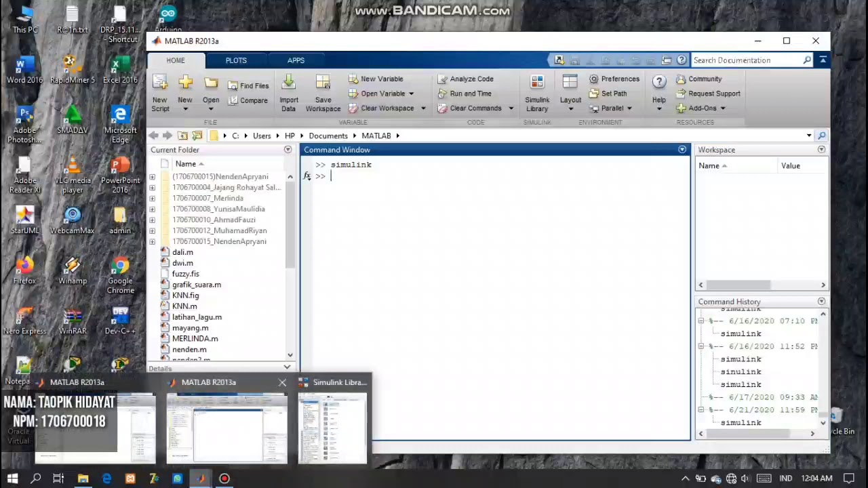Click the forward navigation arrow
Image resolution: width=868 pixels, height=488 pixels.
click(x=168, y=136)
